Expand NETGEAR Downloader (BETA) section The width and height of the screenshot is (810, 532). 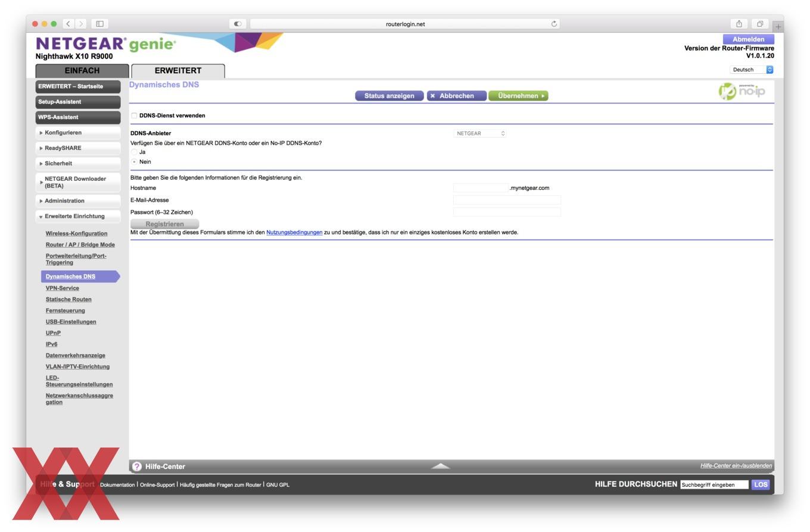[79, 182]
